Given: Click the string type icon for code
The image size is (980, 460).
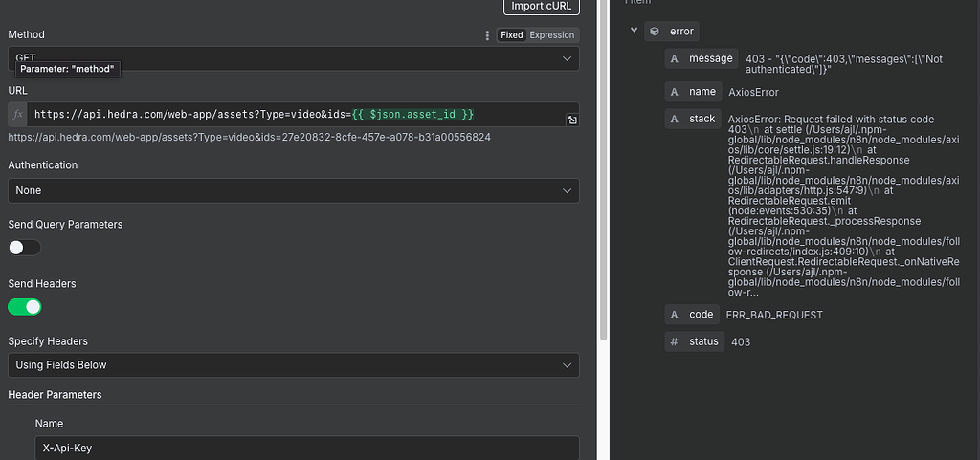Looking at the screenshot, I should pos(675,315).
